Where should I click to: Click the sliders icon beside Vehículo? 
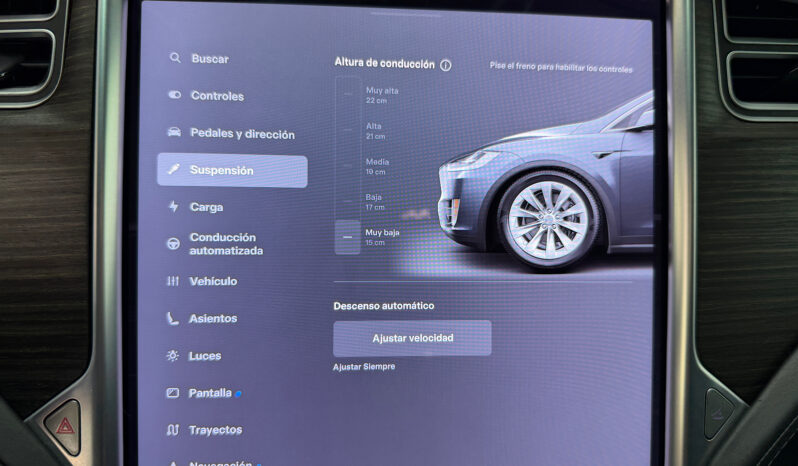[173, 281]
